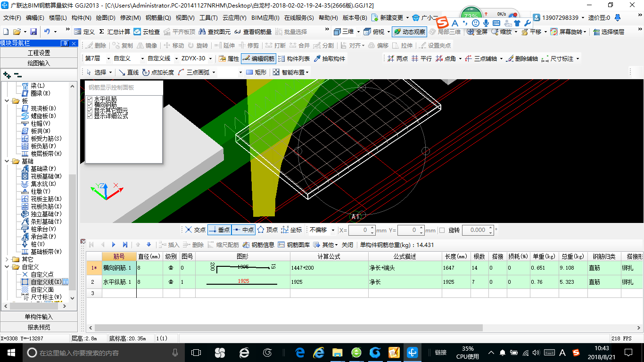Open 选择楼层 floor selection
Screen dimensions: 644x362
[609, 32]
